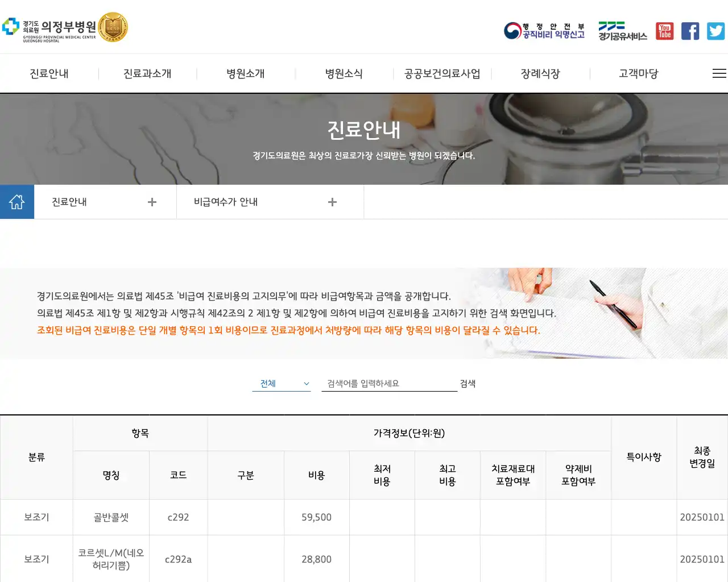728x582 pixels.
Task: Open the 병원소식 page
Action: 344,73
